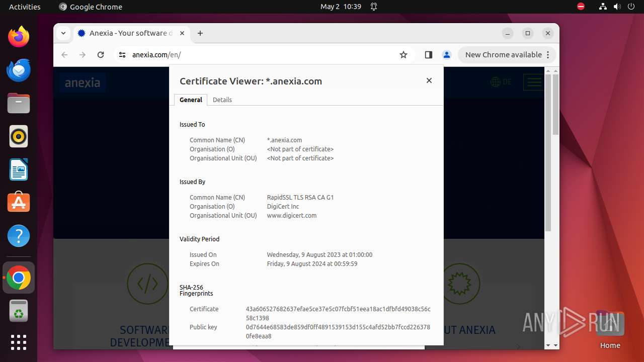Viewport: 644px width, 362px height.
Task: Minimize the Chrome window
Action: pyautogui.click(x=508, y=33)
